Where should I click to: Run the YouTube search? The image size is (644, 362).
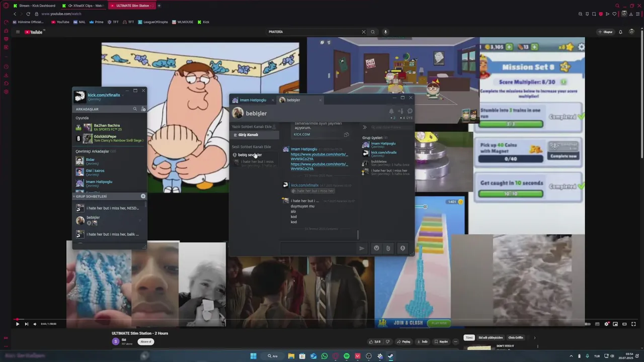(x=373, y=32)
